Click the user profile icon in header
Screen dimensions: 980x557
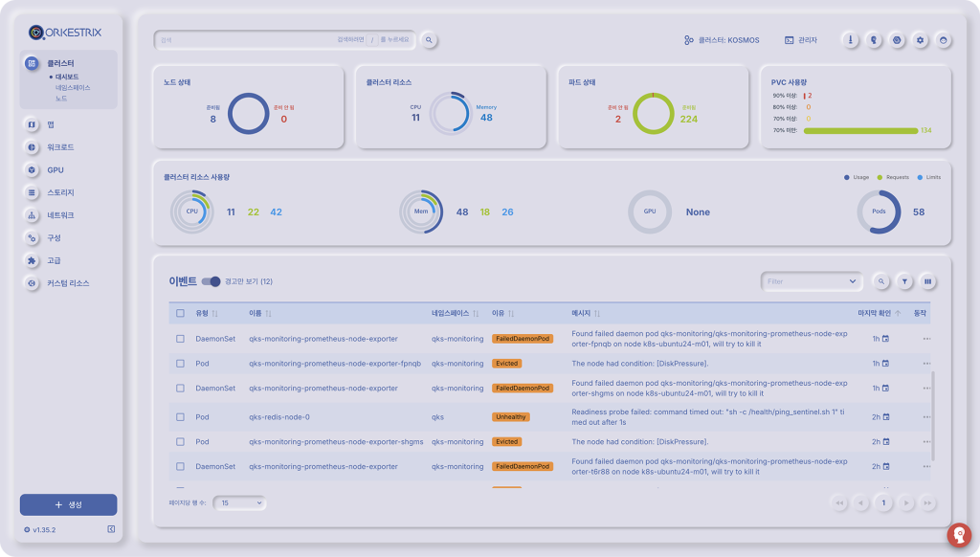[x=944, y=40]
